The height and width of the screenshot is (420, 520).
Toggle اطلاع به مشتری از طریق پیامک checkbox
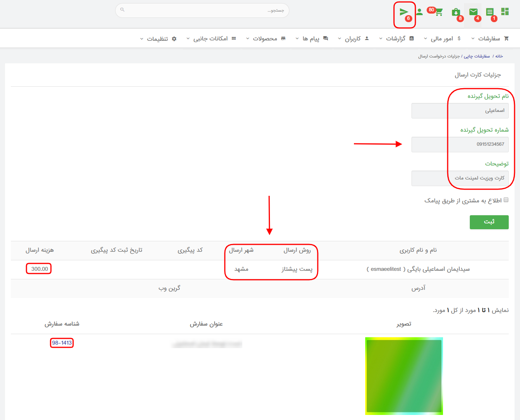(x=506, y=200)
